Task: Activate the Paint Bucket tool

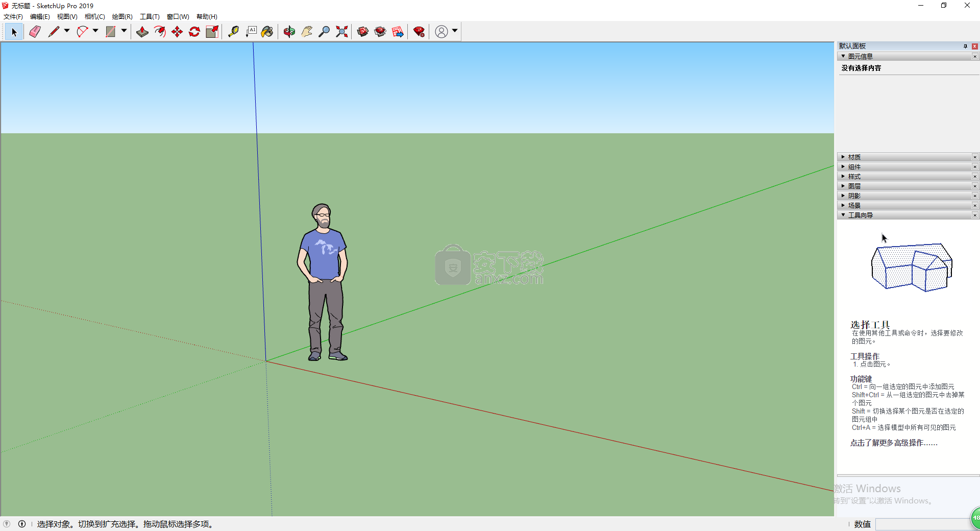Action: (x=267, y=32)
